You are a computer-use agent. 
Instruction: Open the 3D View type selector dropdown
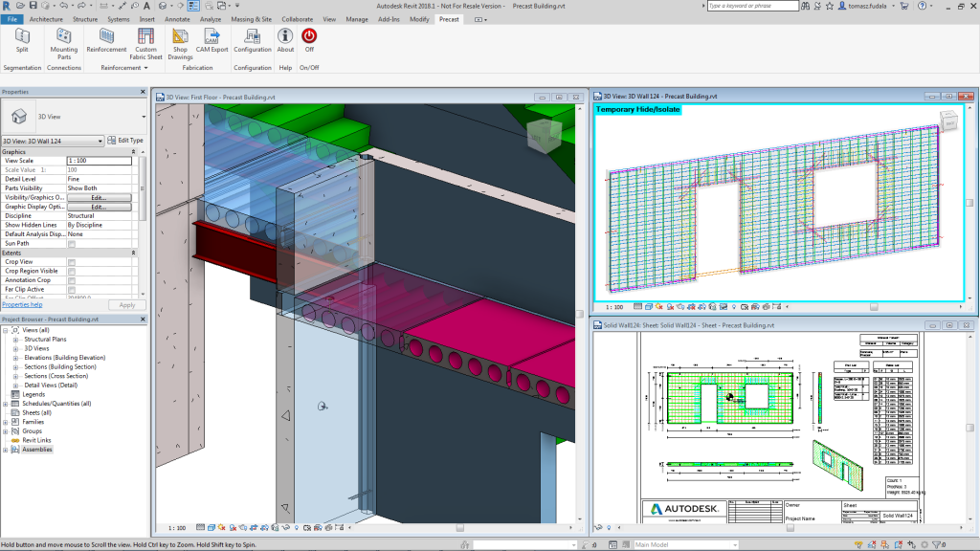pyautogui.click(x=100, y=141)
